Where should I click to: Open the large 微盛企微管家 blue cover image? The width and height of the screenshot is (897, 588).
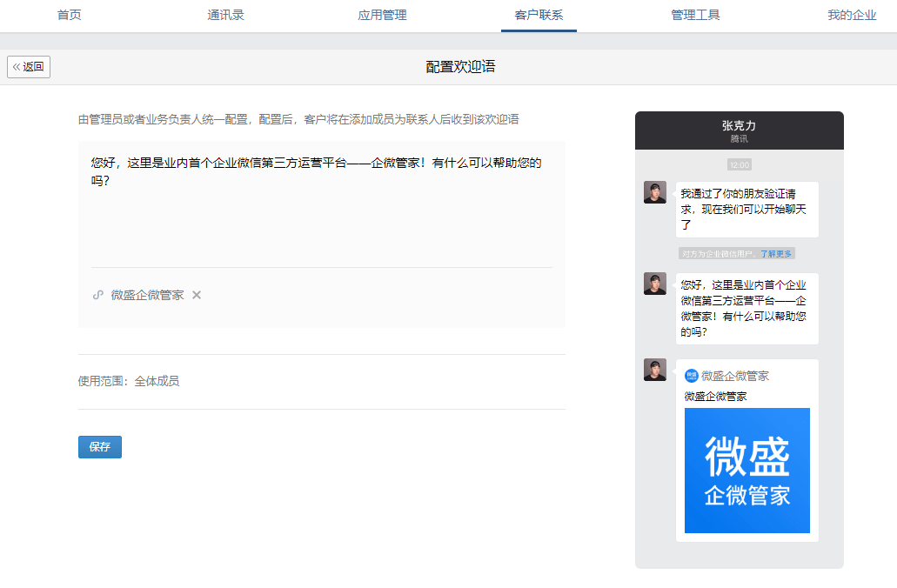click(747, 471)
